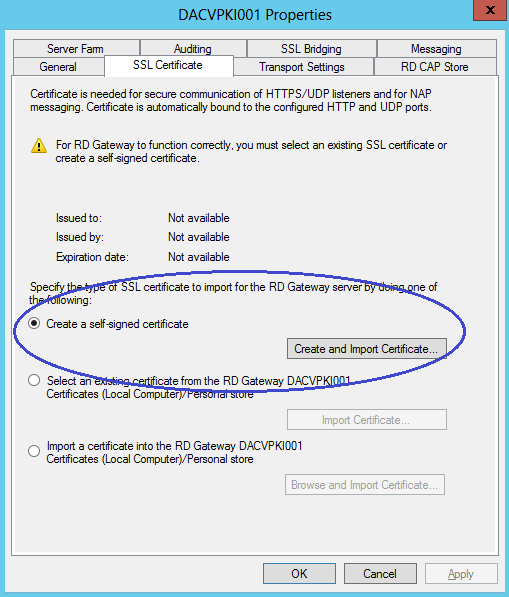Switch to the Auditing tab
Image resolution: width=509 pixels, height=597 pixels.
pos(193,49)
